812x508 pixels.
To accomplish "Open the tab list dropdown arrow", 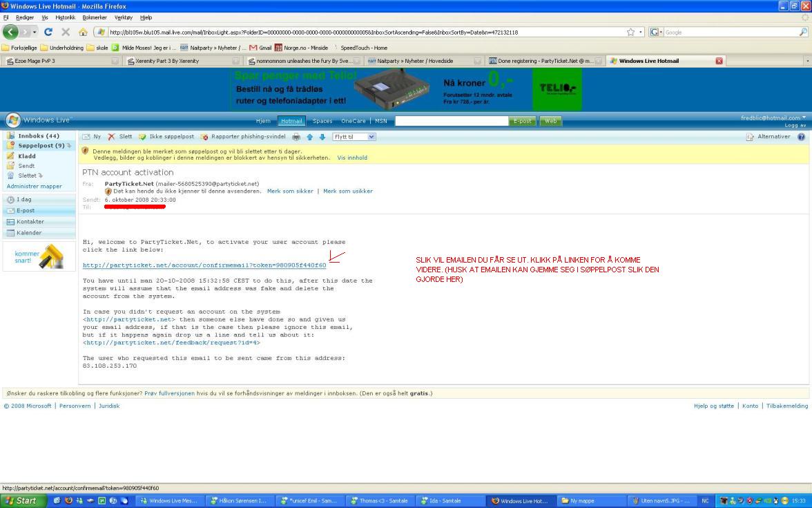I will coord(806,61).
